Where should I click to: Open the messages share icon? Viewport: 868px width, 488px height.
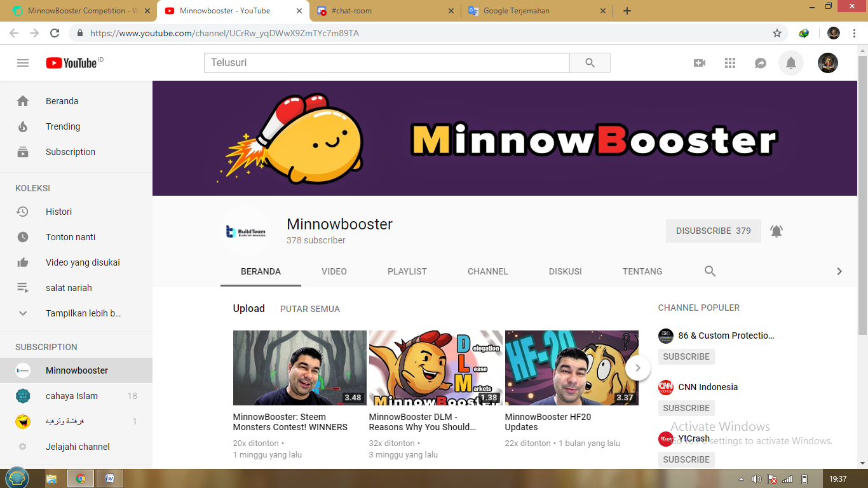(761, 63)
